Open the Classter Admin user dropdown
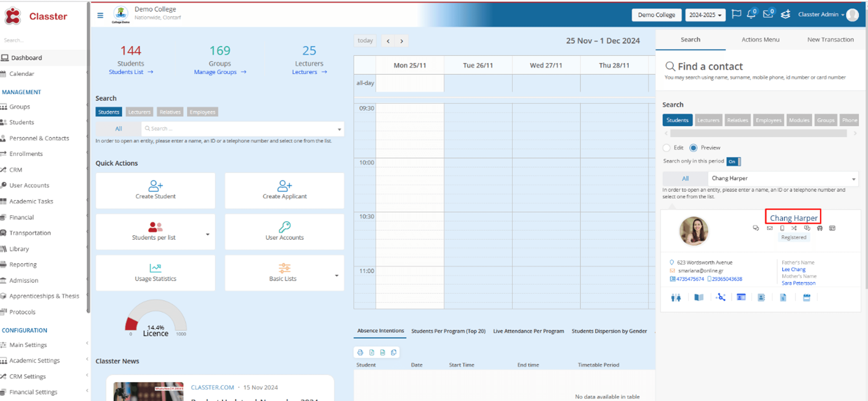Image resolution: width=868 pixels, height=401 pixels. (821, 14)
